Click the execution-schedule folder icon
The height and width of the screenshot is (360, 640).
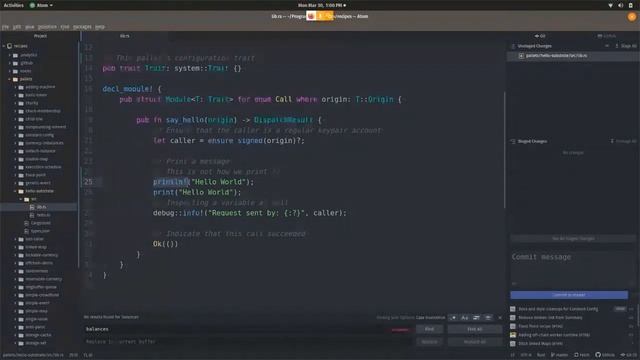pyautogui.click(x=21, y=167)
